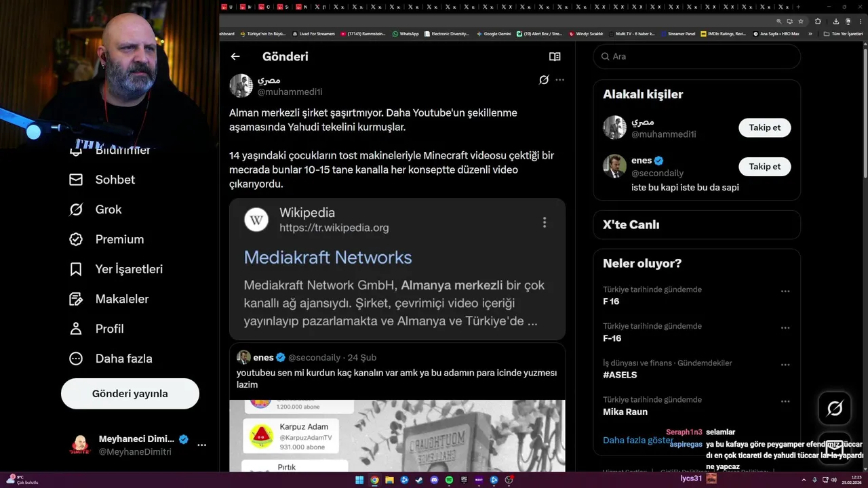Open Chrome from the taskbar

click(x=374, y=480)
